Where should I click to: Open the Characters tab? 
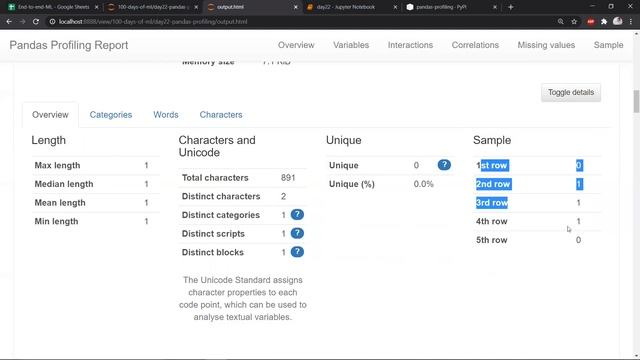(221, 115)
